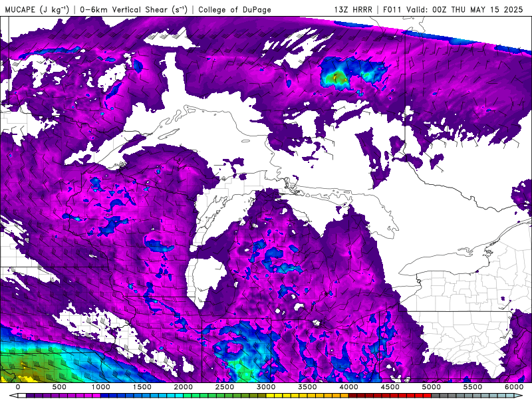Click the 500 legend label

tap(59, 387)
